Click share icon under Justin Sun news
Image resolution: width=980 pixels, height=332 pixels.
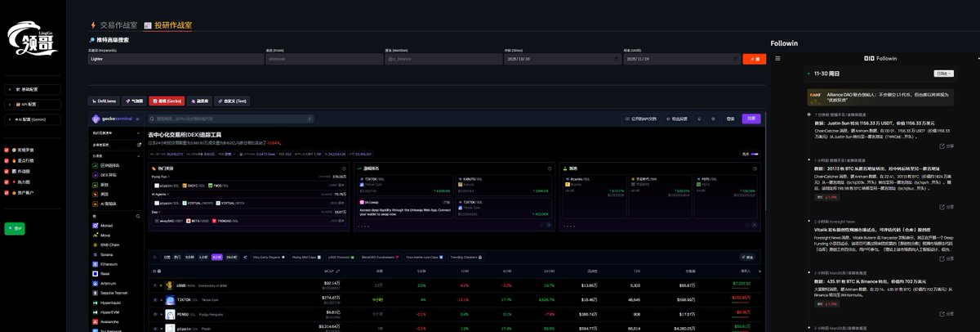pyautogui.click(x=942, y=146)
